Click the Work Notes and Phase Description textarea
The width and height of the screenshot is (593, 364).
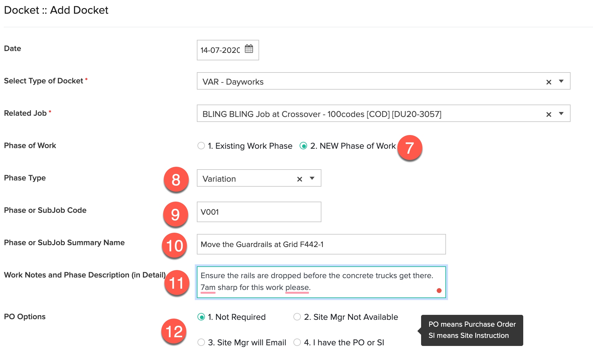tap(321, 282)
